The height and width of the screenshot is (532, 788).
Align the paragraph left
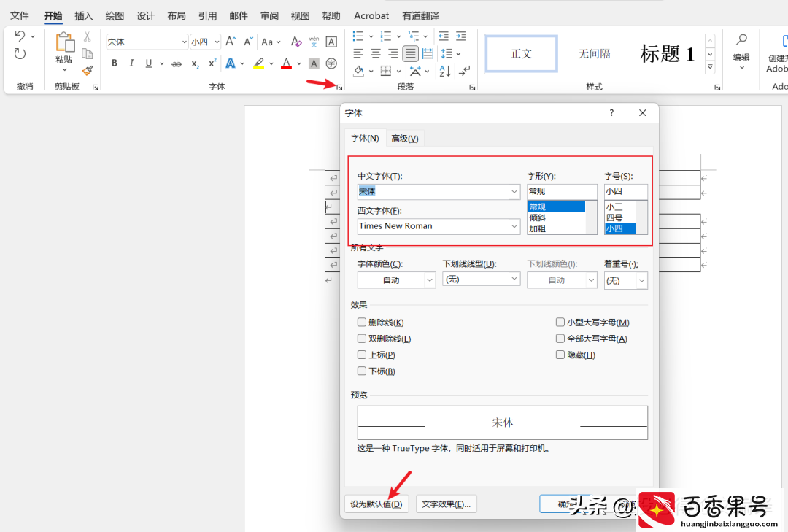358,53
